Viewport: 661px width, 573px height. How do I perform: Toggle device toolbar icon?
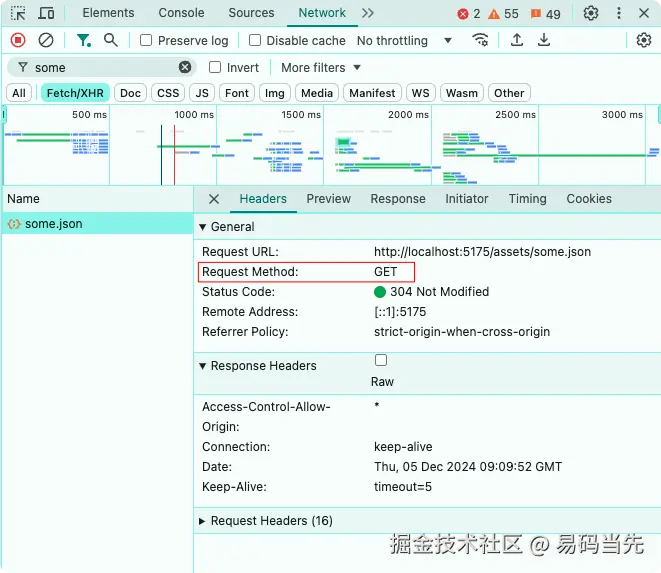[46, 13]
